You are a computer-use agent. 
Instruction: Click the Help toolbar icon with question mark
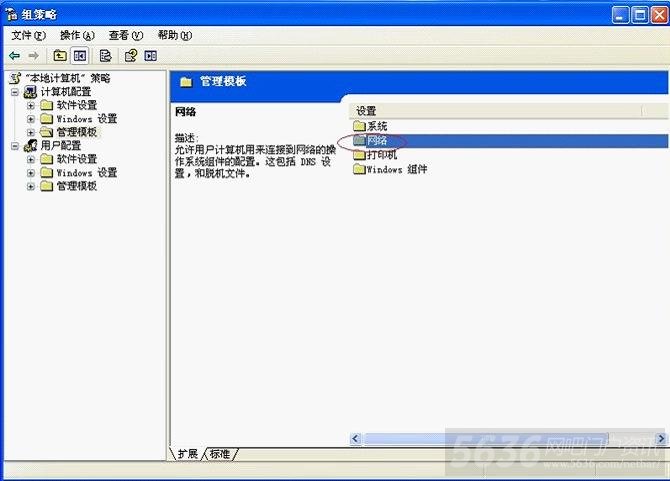click(131, 56)
